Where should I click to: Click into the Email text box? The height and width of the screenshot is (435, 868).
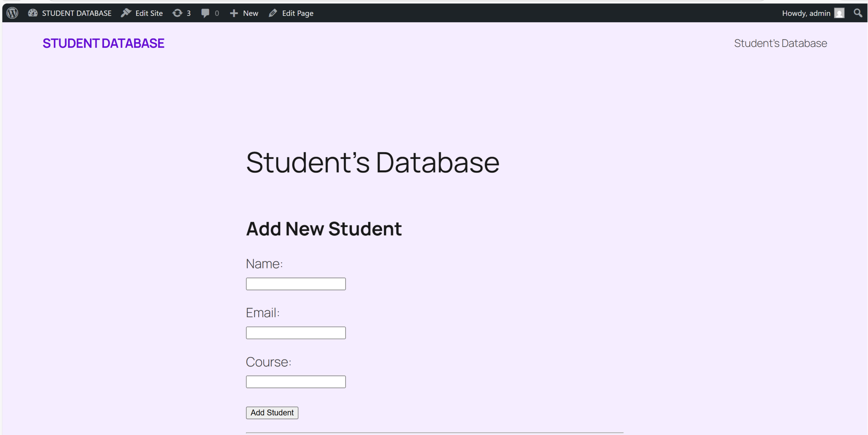[x=295, y=333]
